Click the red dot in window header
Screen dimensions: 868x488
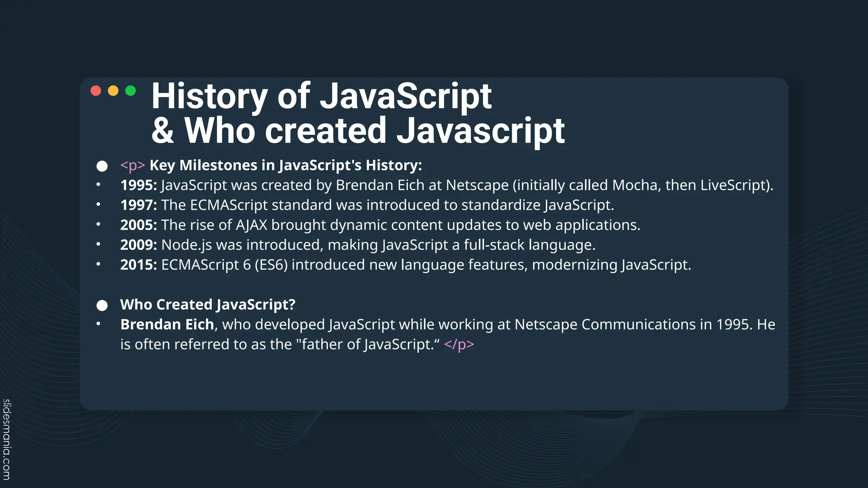point(96,91)
